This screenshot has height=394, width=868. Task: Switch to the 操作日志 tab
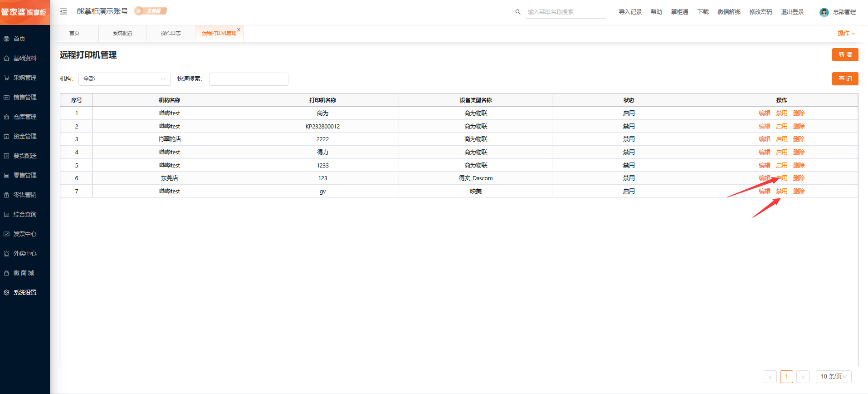(171, 33)
